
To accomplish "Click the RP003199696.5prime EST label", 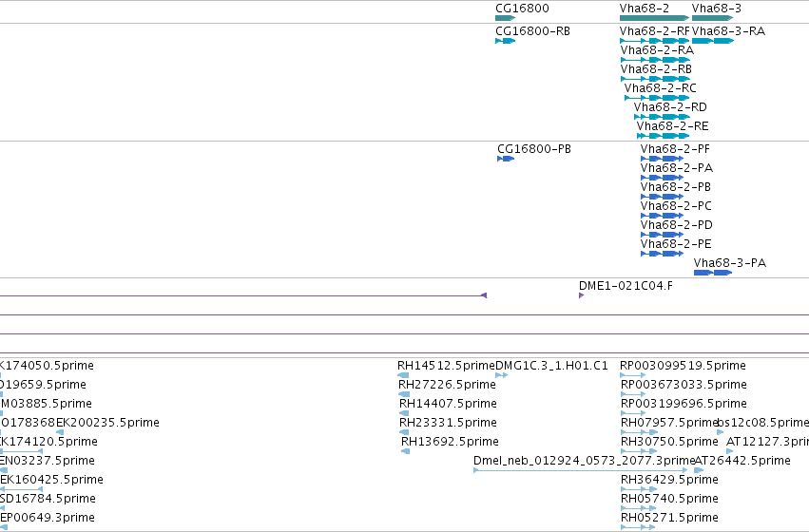I will click(x=684, y=404).
